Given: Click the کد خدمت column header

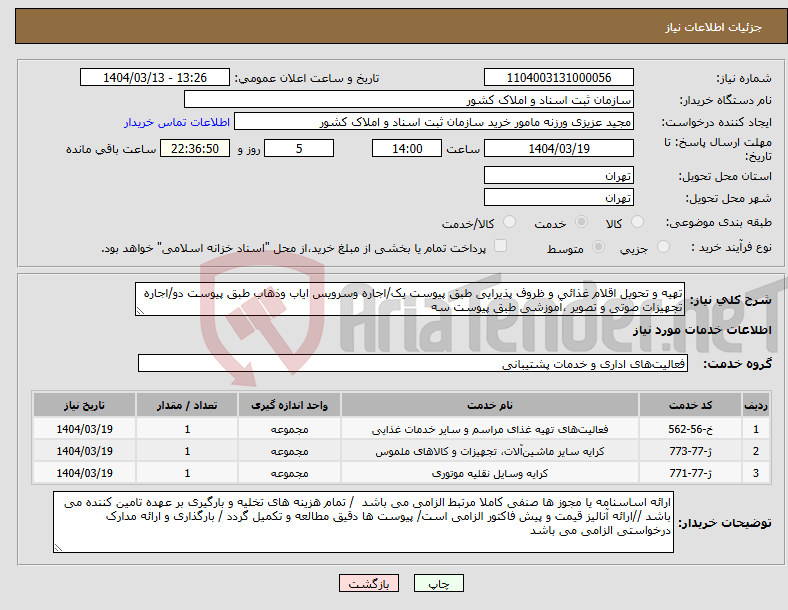Looking at the screenshot, I should coord(690,405).
